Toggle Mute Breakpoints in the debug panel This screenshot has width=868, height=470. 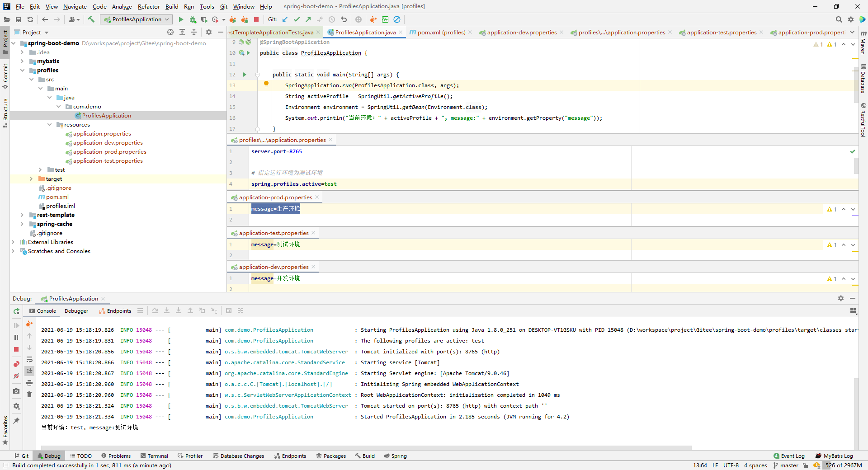(x=16, y=376)
